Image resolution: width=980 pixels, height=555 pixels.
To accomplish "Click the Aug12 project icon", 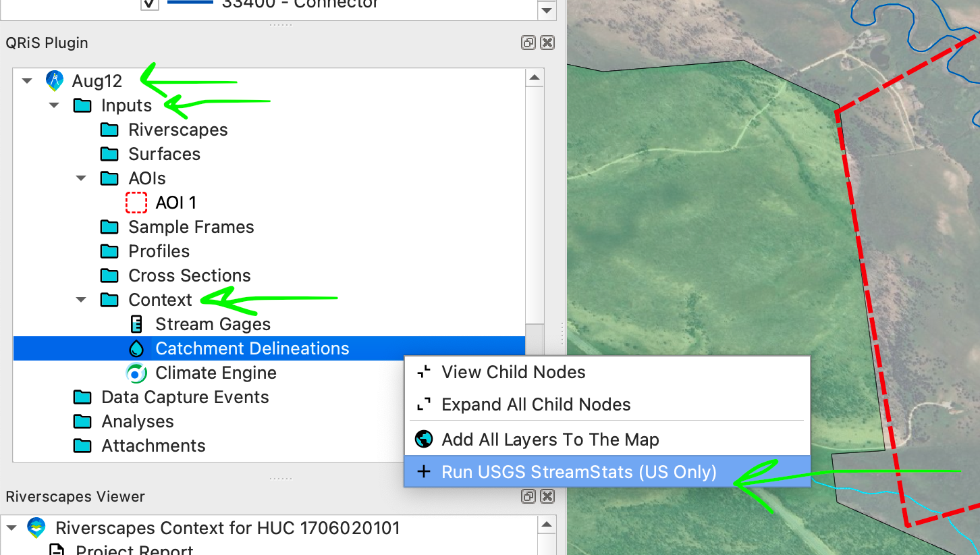I will point(55,81).
